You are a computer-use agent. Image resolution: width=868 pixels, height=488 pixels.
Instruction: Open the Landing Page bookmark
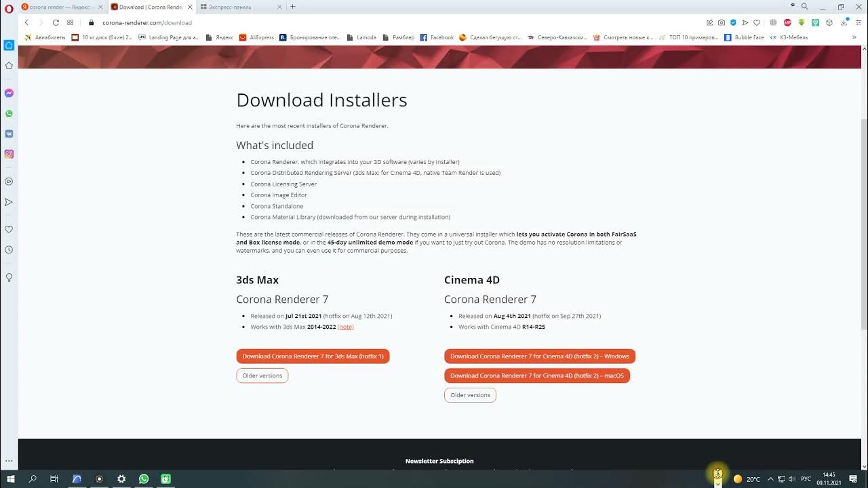(x=169, y=37)
